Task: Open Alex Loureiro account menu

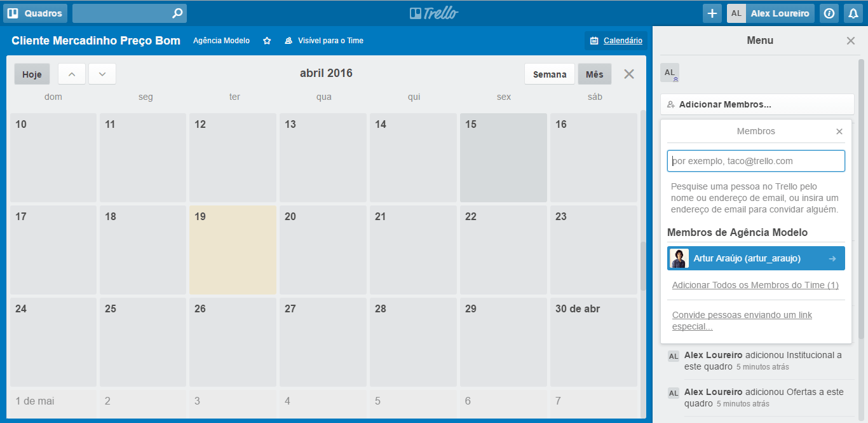Action: [770, 13]
